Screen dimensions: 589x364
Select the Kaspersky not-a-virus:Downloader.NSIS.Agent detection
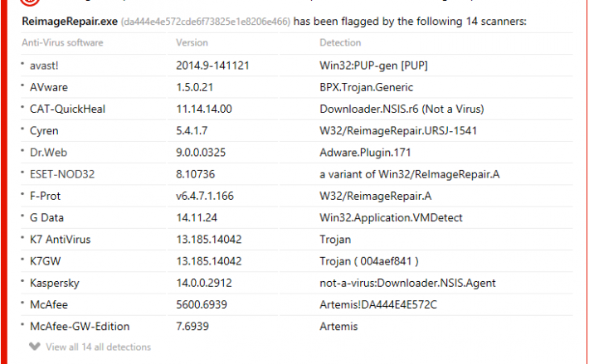point(407,284)
